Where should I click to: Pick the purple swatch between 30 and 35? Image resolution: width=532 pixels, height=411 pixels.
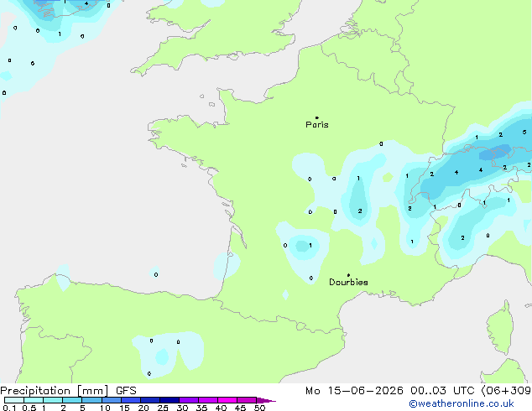click(x=189, y=400)
